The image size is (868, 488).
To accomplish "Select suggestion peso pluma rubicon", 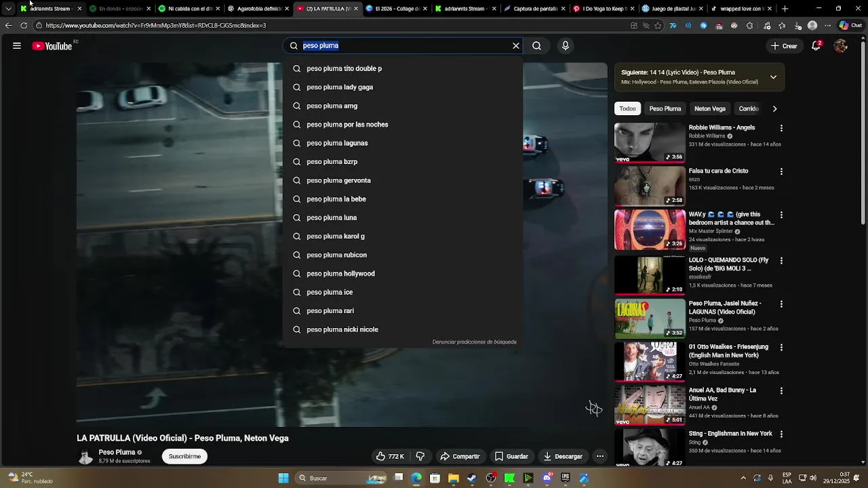I will tap(403, 255).
